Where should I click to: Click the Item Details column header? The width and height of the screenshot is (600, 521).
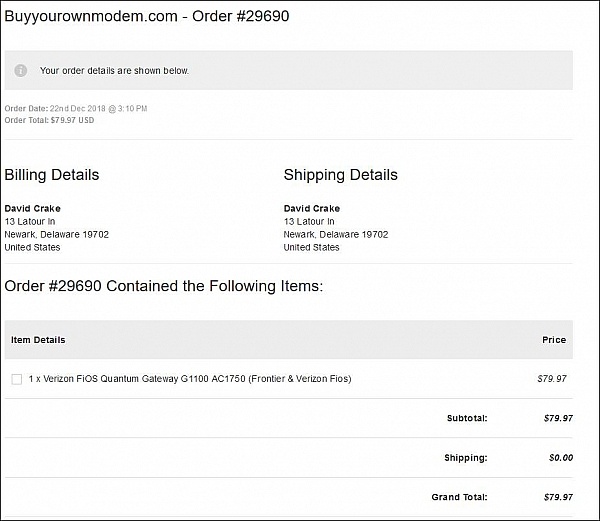tap(38, 340)
